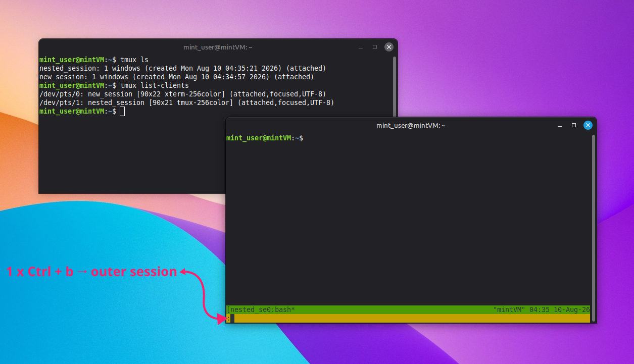
Task: Click "xterm-256color" in the client list
Action: pyautogui.click(x=193, y=94)
